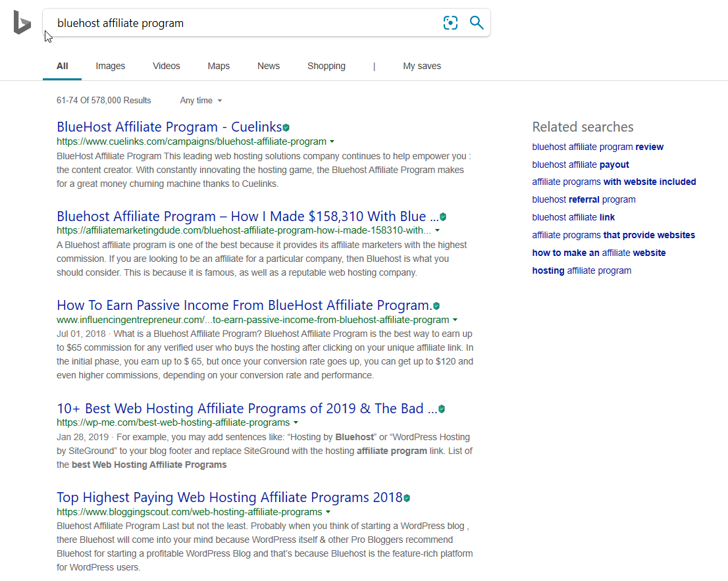Click related search 'bluehost affiliate link'
The height and width of the screenshot is (581, 728).
tap(573, 217)
